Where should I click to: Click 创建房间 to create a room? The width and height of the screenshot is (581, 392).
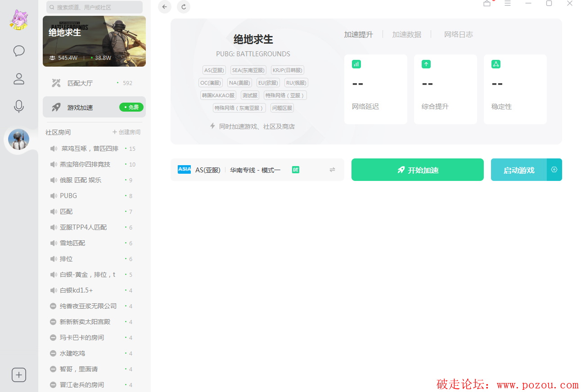click(x=126, y=132)
